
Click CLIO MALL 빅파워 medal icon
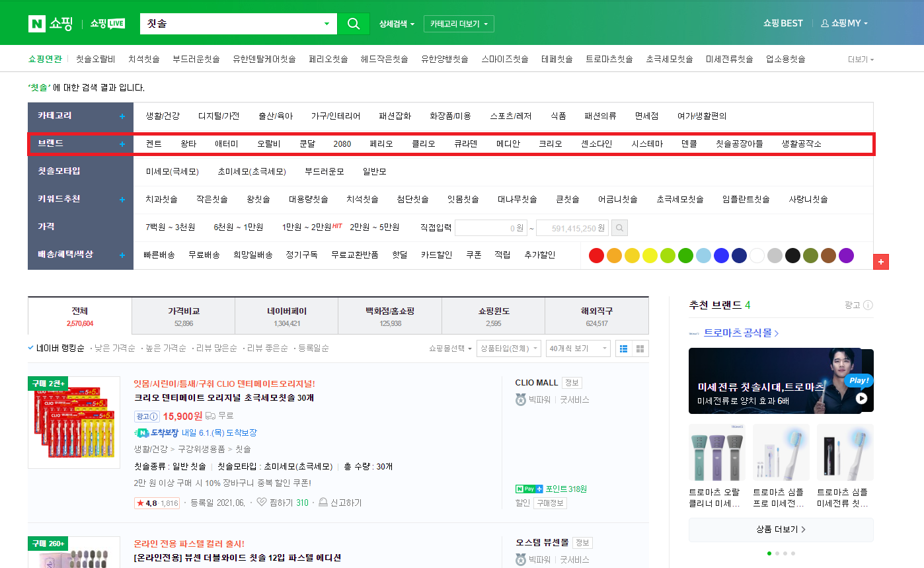click(x=520, y=399)
